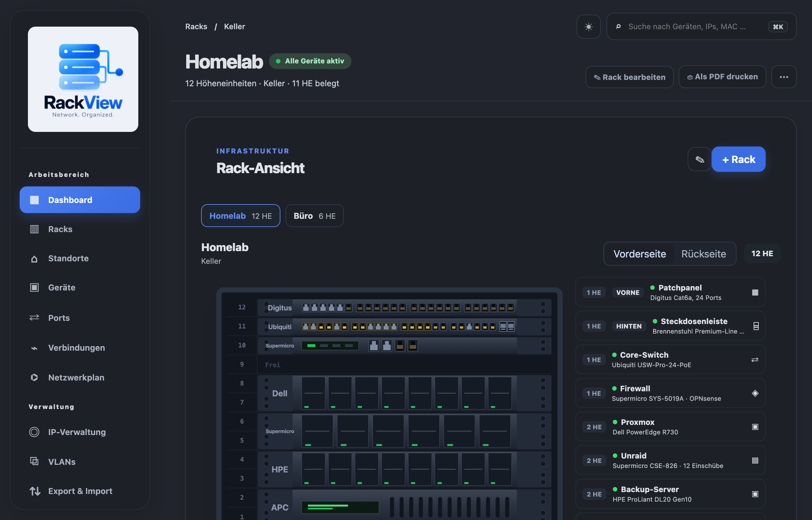Viewport: 812px width, 520px height.
Task: Click the Keller breadcrumb link
Action: [x=234, y=27]
